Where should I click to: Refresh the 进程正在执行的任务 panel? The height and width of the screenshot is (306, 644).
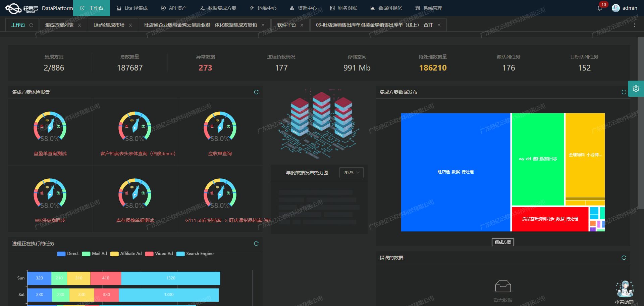(256, 244)
